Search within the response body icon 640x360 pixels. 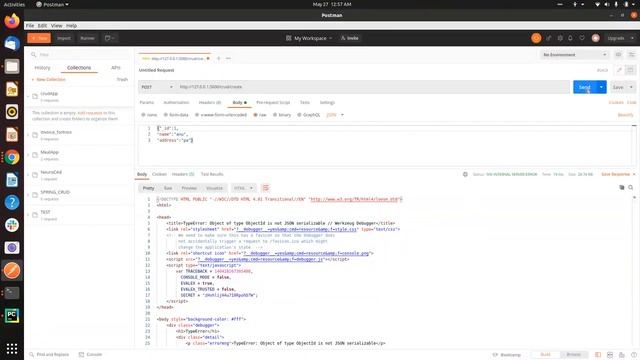tap(631, 187)
